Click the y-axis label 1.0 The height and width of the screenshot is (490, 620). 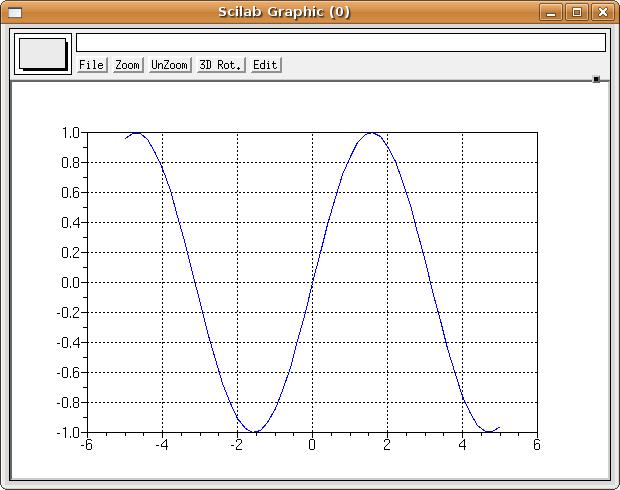point(70,133)
